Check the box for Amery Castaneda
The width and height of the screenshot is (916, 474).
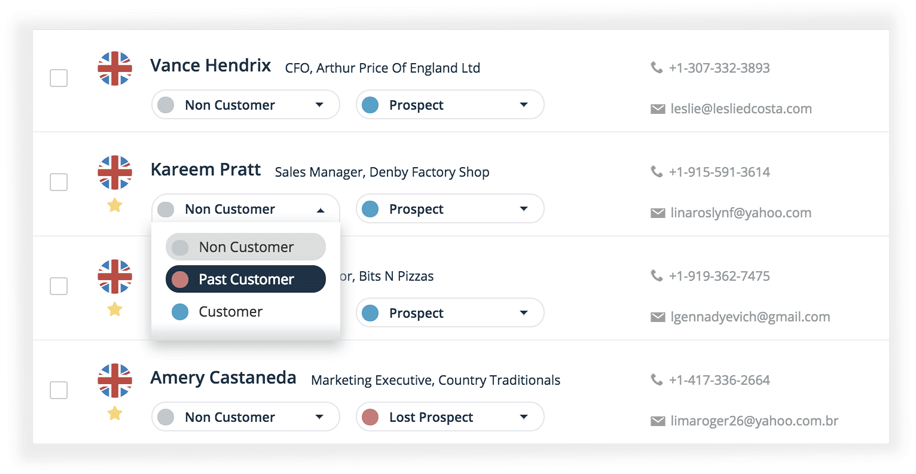[58, 390]
